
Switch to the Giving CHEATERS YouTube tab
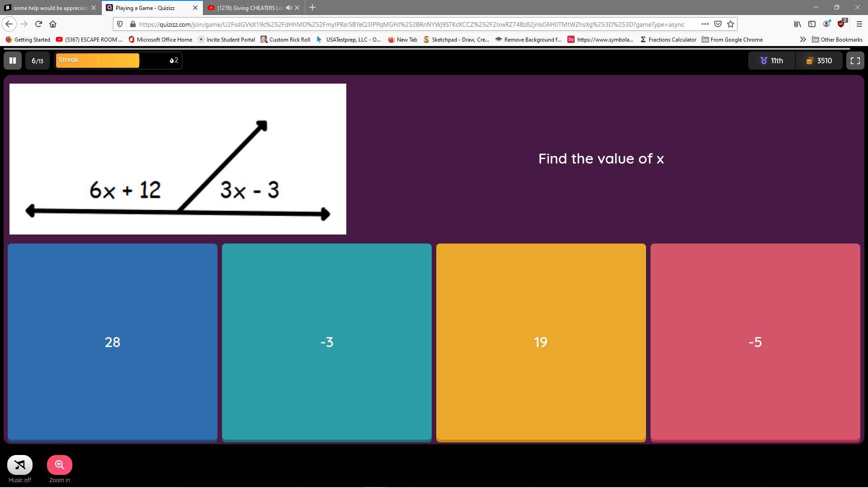click(249, 8)
